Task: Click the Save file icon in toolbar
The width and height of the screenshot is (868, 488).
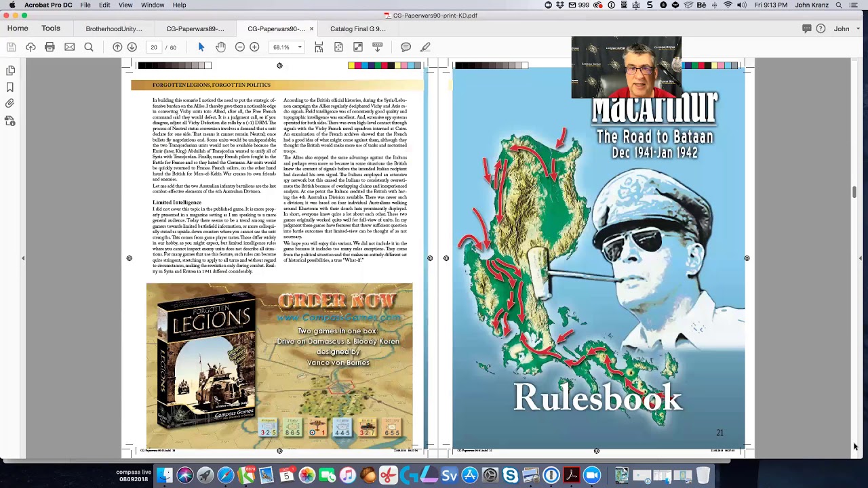Action: [x=11, y=47]
